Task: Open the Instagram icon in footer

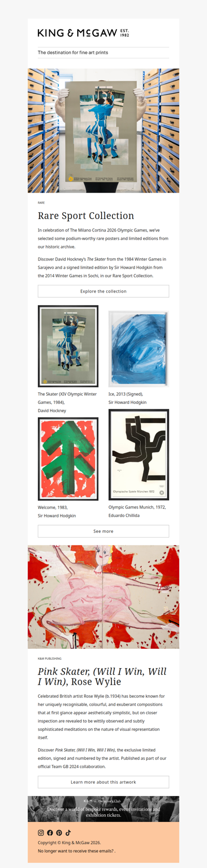Action: [x=41, y=833]
